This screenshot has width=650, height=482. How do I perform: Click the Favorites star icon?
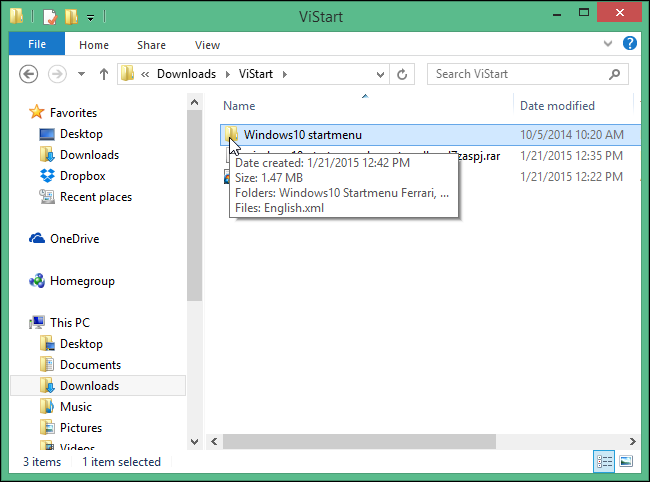pyautogui.click(x=36, y=112)
